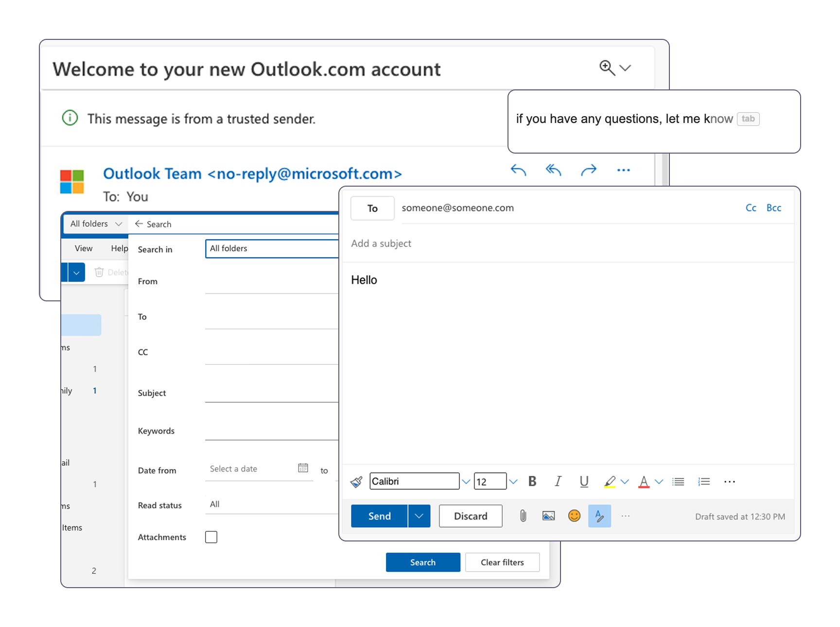840x627 pixels.
Task: Click the Send button
Action: [x=379, y=516]
